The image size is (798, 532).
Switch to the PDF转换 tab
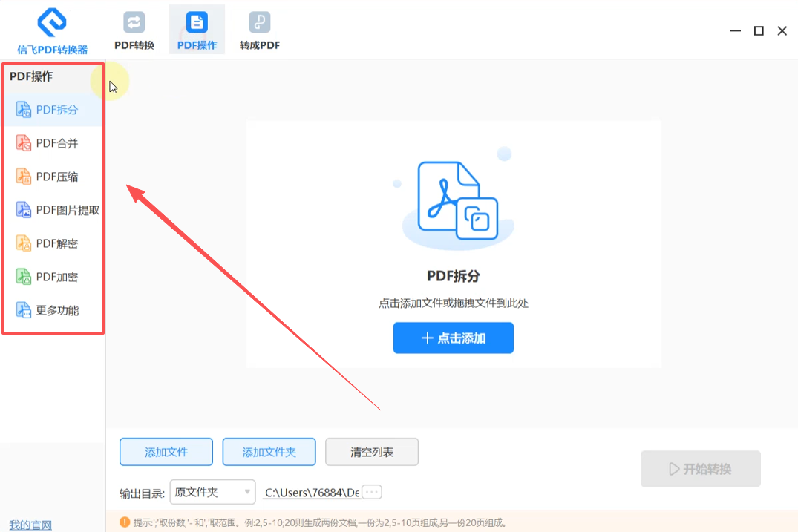(x=134, y=30)
